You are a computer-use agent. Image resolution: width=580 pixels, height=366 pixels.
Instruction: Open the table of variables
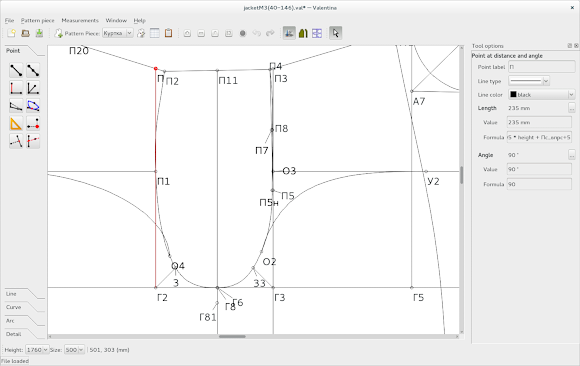click(155, 33)
